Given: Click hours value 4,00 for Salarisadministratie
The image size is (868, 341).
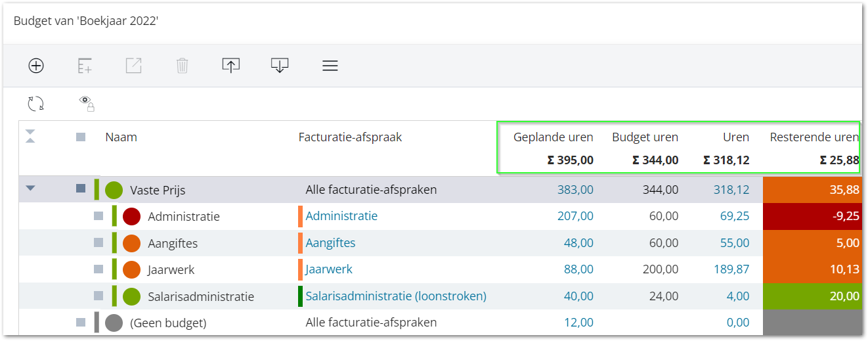Looking at the screenshot, I should 738,296.
